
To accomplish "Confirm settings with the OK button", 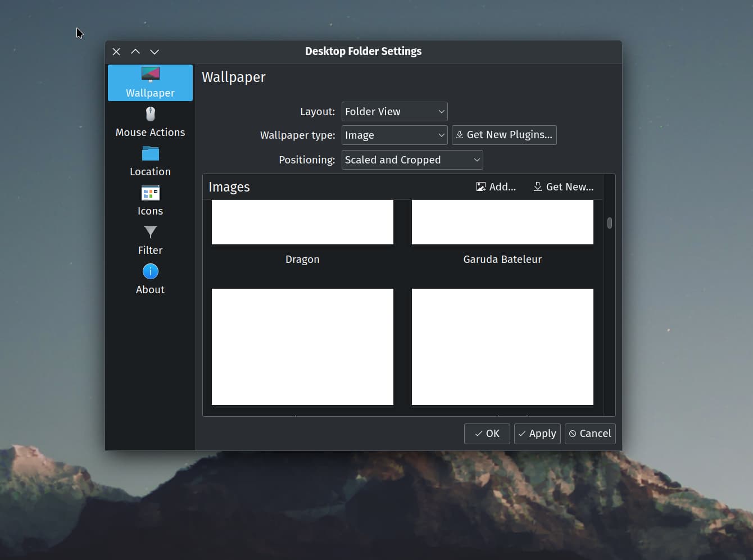I will pyautogui.click(x=487, y=434).
